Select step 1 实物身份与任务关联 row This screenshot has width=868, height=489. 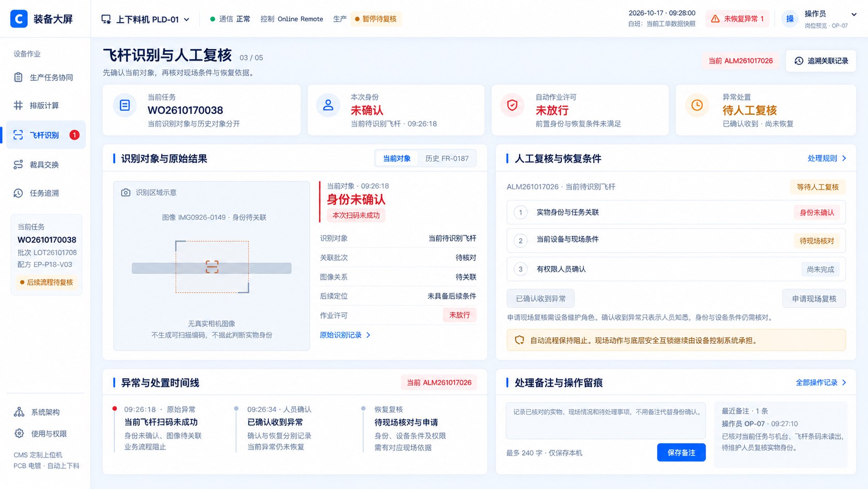676,212
